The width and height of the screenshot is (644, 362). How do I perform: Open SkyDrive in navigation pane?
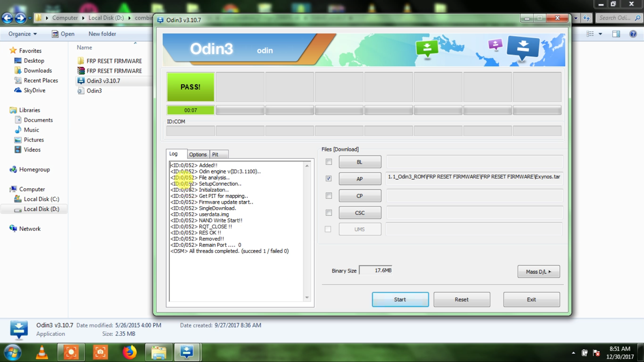(34, 90)
